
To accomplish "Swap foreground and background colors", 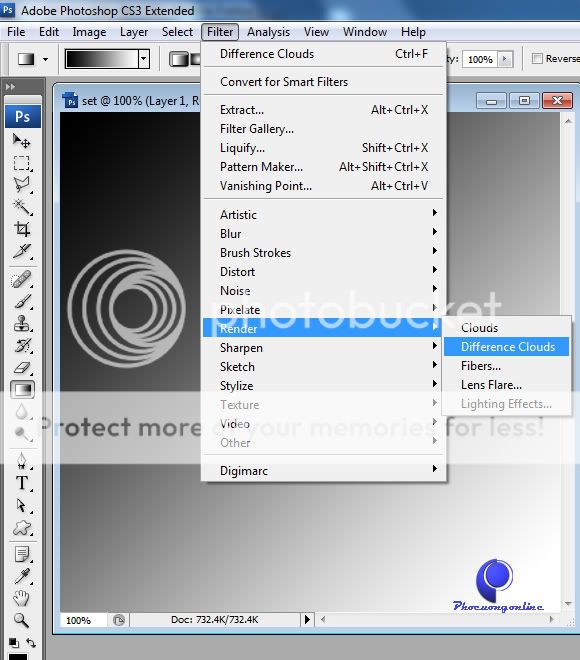I will click(x=31, y=643).
